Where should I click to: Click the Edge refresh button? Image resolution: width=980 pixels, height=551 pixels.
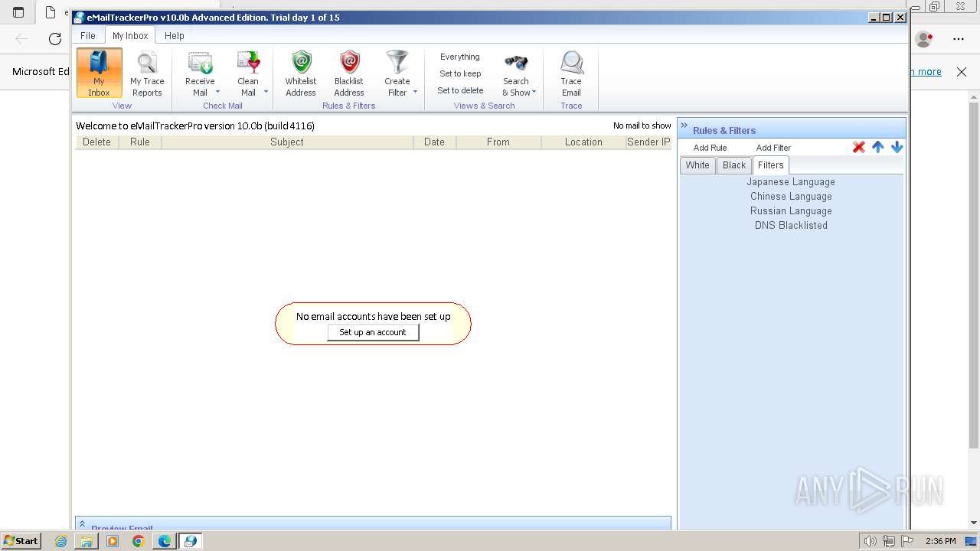click(54, 38)
